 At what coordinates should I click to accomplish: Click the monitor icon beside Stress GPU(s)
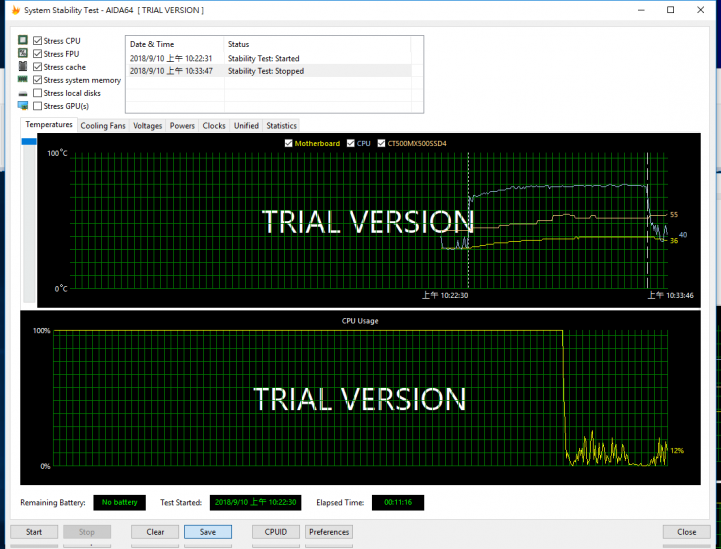click(x=23, y=106)
